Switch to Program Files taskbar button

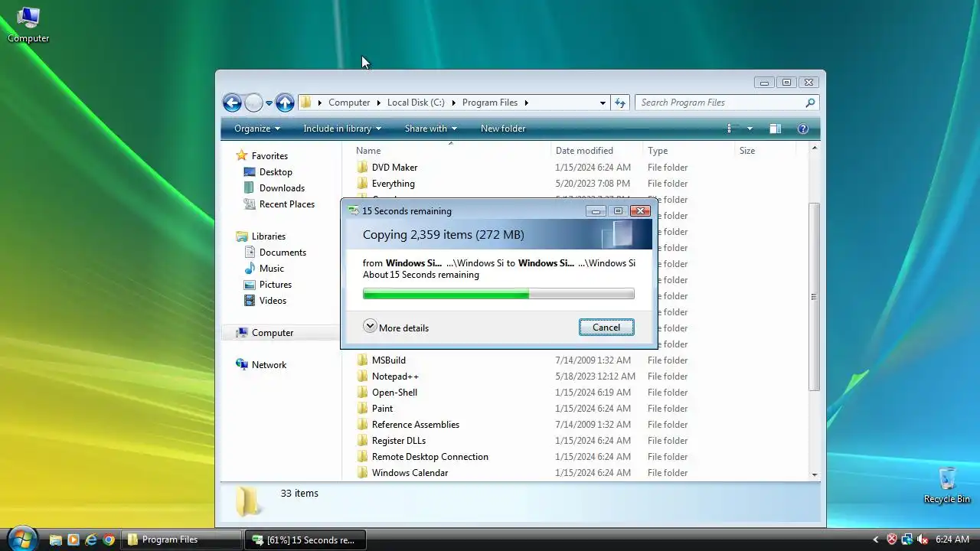pyautogui.click(x=182, y=540)
